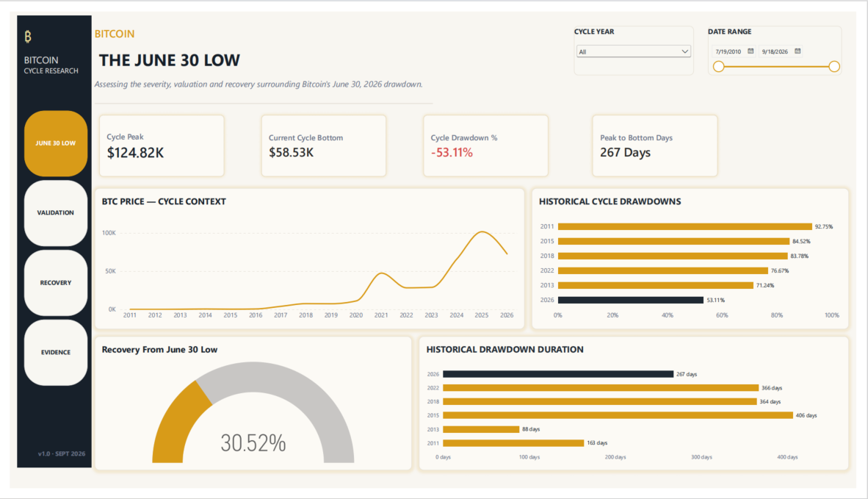Viewport: 868px width, 499px height.
Task: Click the end date field 9/18/2026
Action: coord(775,51)
